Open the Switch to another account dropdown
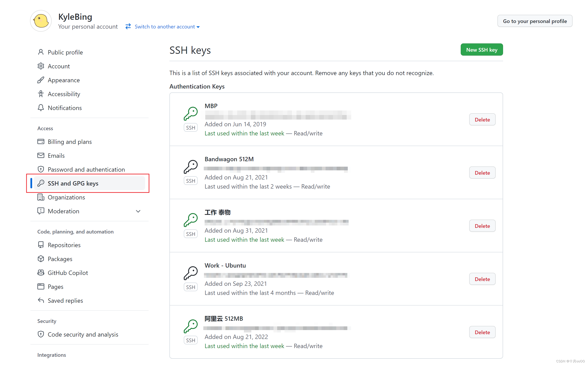 click(167, 26)
